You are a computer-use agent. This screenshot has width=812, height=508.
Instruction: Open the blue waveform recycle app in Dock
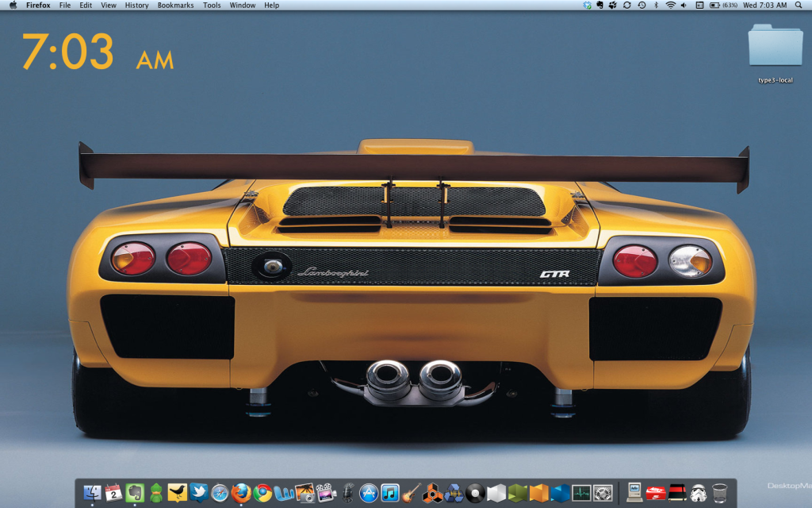pyautogui.click(x=454, y=493)
